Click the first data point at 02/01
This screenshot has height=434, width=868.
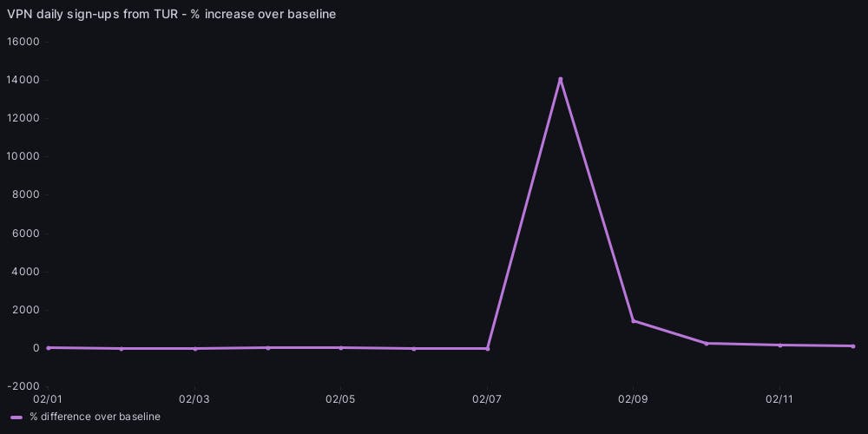[x=49, y=347]
